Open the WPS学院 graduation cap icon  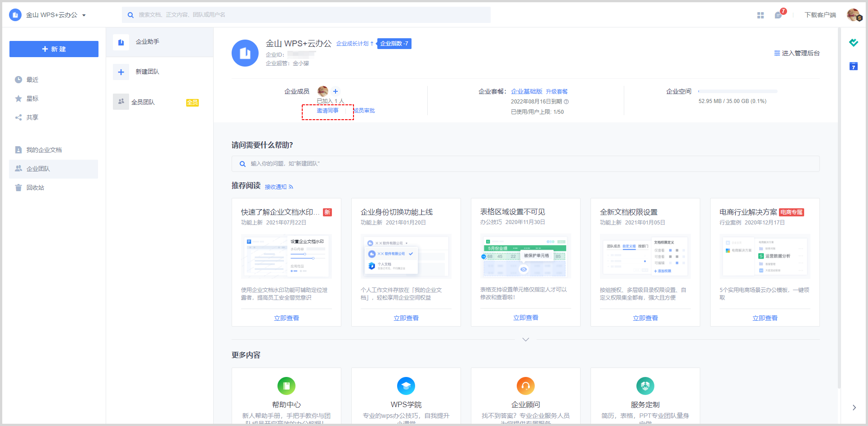click(x=406, y=386)
